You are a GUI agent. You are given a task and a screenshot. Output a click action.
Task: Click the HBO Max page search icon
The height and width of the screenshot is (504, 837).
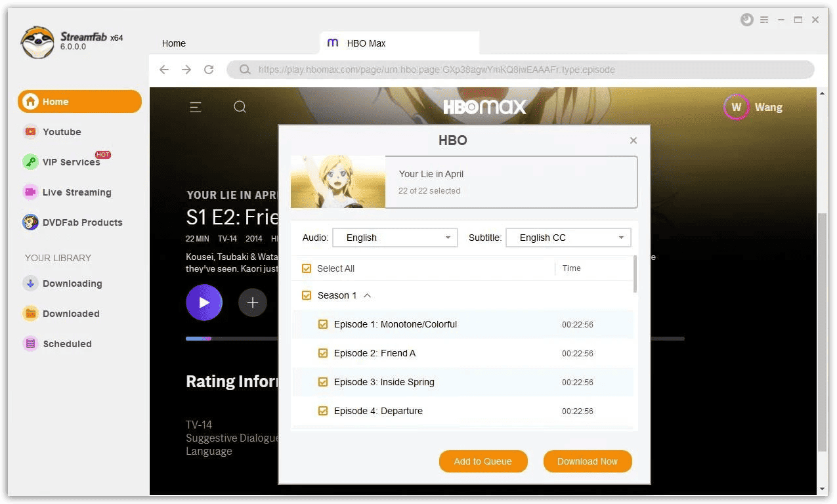point(240,107)
